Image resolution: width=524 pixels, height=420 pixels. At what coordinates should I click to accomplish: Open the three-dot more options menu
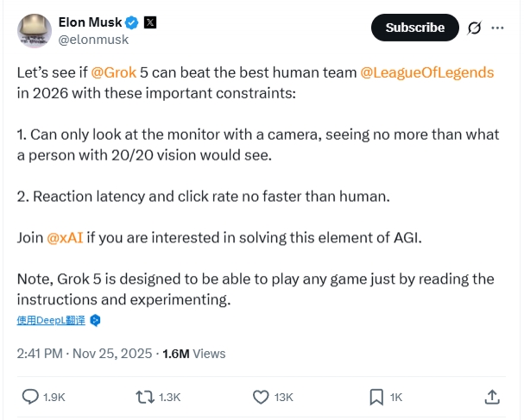pyautogui.click(x=497, y=28)
